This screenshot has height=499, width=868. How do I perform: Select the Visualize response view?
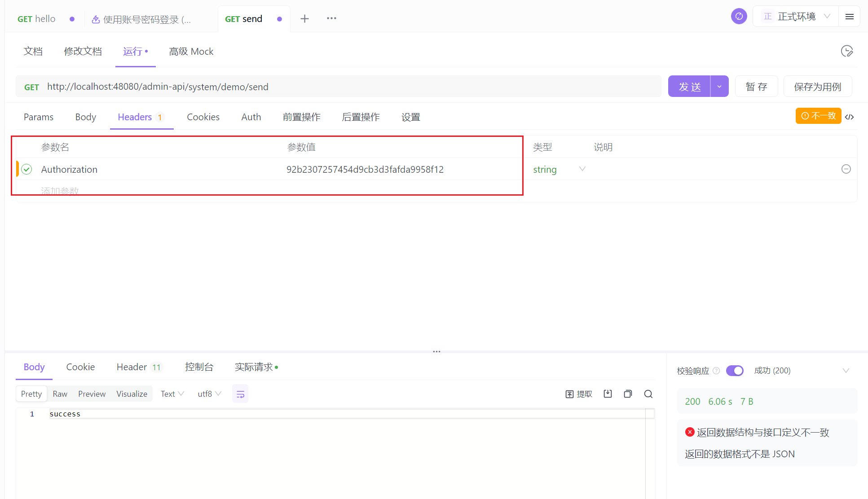coord(132,394)
